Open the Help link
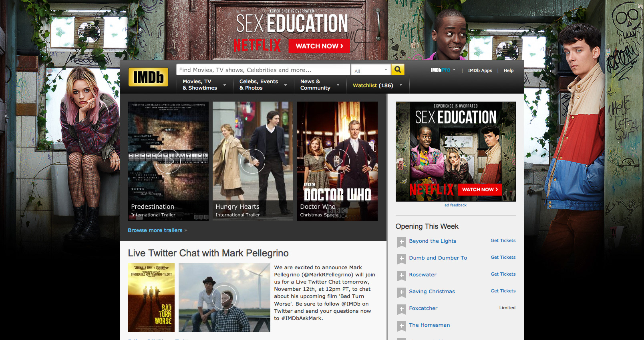 pos(508,70)
